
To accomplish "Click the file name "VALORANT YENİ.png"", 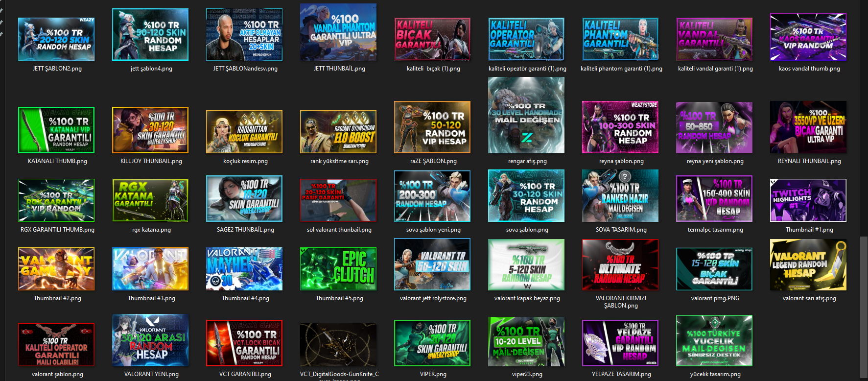I will point(151,374).
